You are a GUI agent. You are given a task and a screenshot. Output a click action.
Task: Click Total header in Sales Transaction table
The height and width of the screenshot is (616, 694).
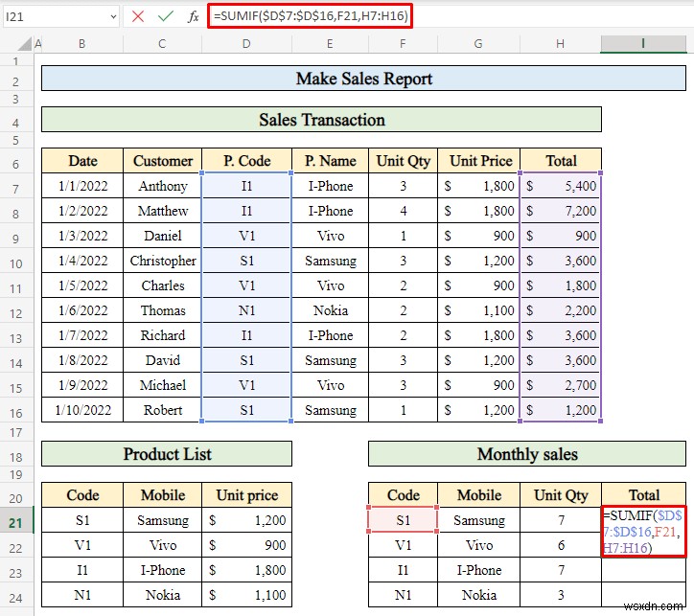[561, 161]
